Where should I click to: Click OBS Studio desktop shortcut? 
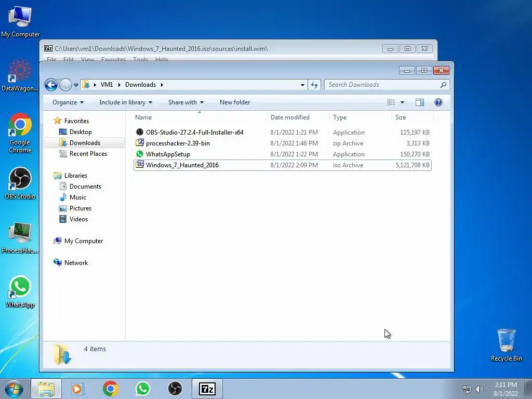point(20,183)
